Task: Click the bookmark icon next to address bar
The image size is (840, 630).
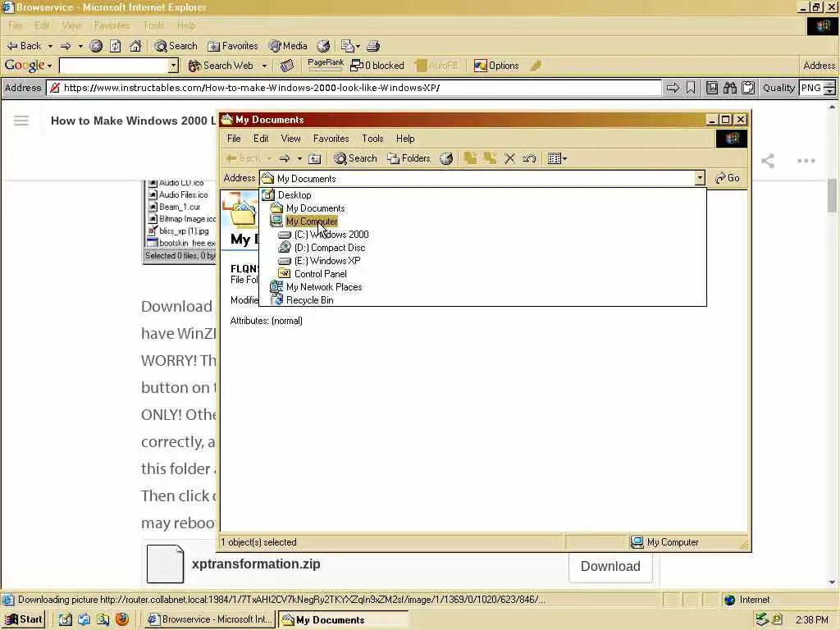Action: [x=691, y=88]
